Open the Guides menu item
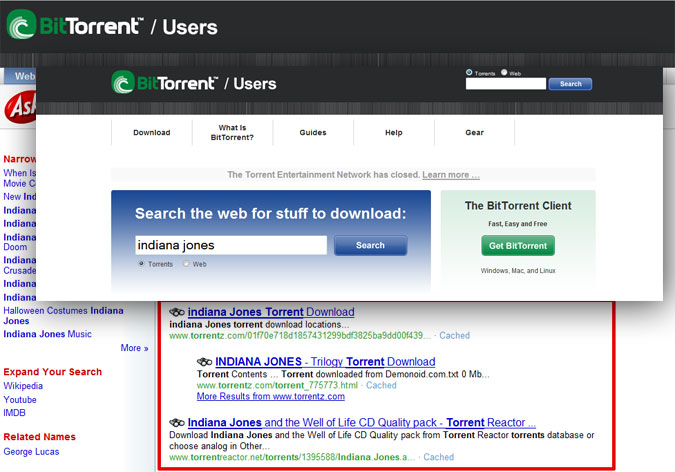 313,133
